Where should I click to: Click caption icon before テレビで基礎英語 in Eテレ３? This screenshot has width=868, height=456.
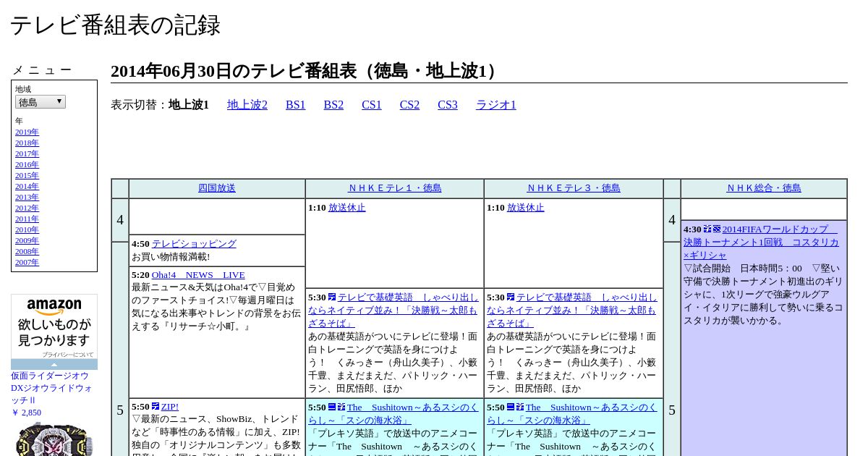pyautogui.click(x=511, y=297)
